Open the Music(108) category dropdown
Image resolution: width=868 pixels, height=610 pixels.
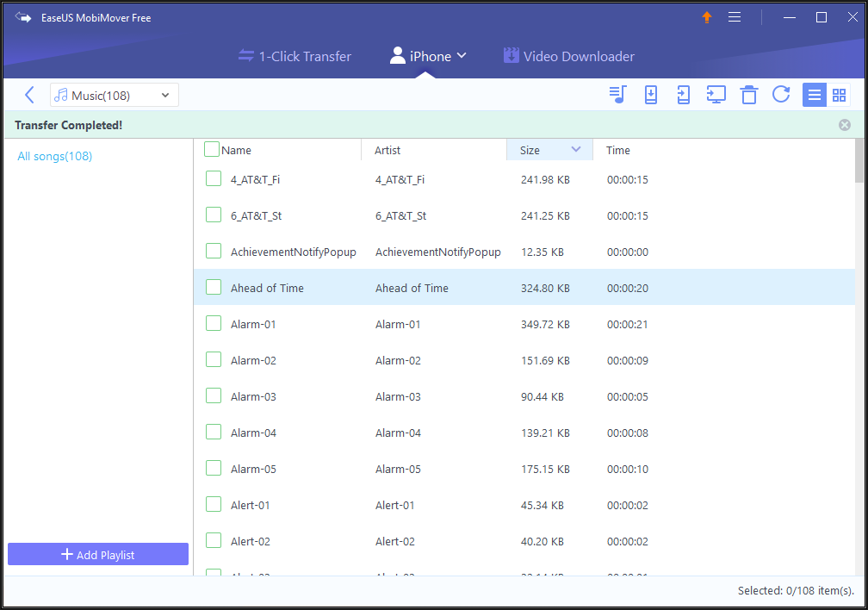point(114,95)
